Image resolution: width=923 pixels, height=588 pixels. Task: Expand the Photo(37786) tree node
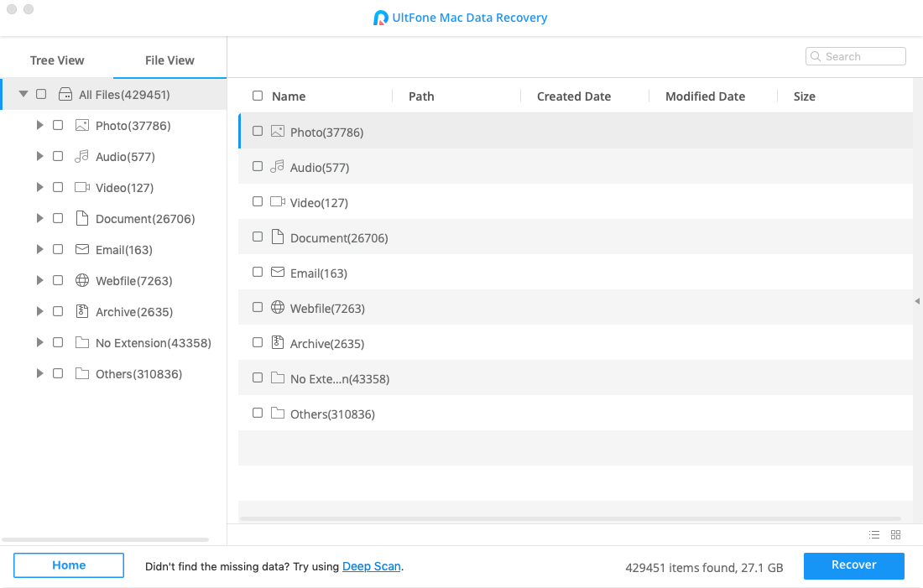point(39,125)
